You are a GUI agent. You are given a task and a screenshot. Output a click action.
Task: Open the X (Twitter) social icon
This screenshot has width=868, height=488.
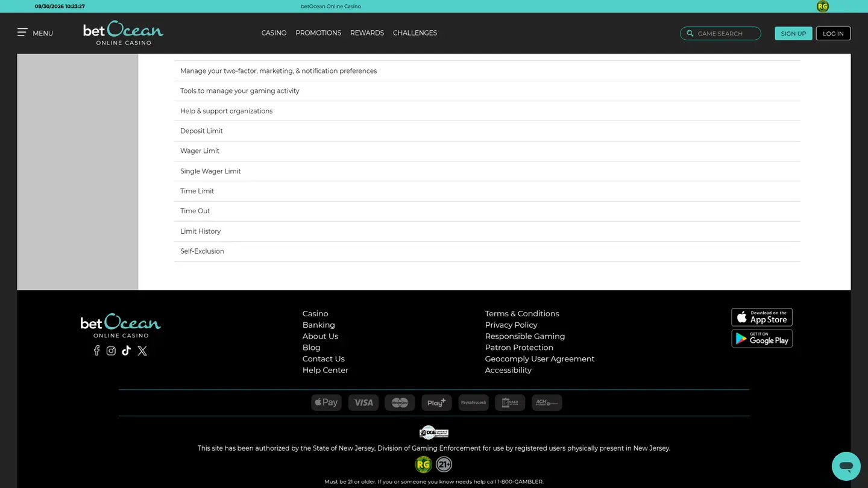pyautogui.click(x=142, y=351)
